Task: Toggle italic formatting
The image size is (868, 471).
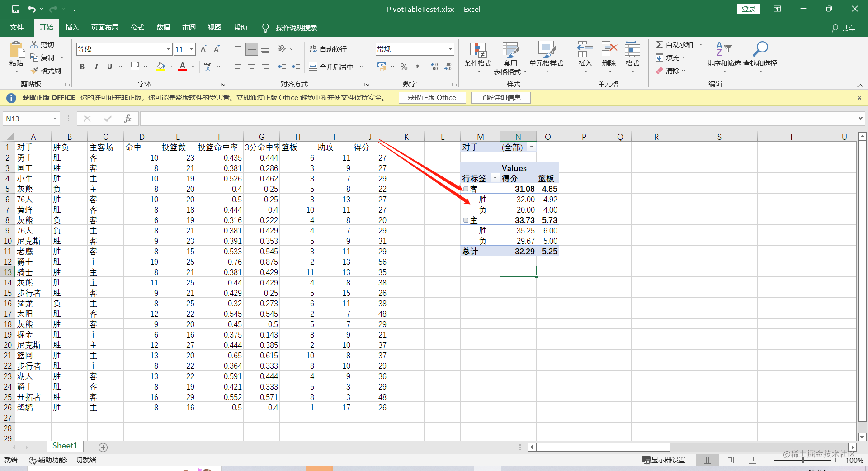Action: coord(96,67)
